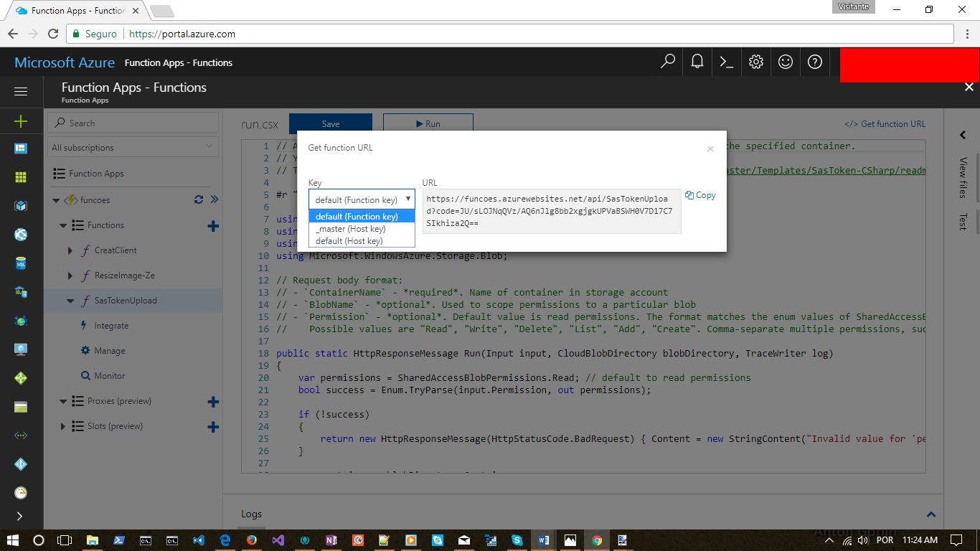Open Monitor under SasTokenUpload

(109, 376)
